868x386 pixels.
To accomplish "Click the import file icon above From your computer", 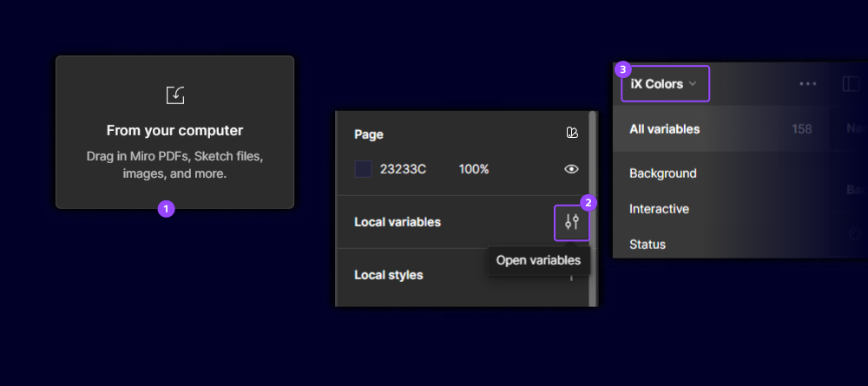I will pos(175,95).
